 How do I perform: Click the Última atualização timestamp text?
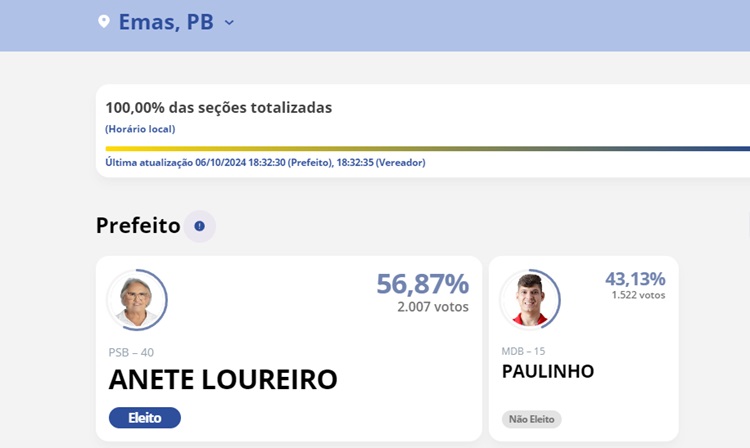[265, 163]
